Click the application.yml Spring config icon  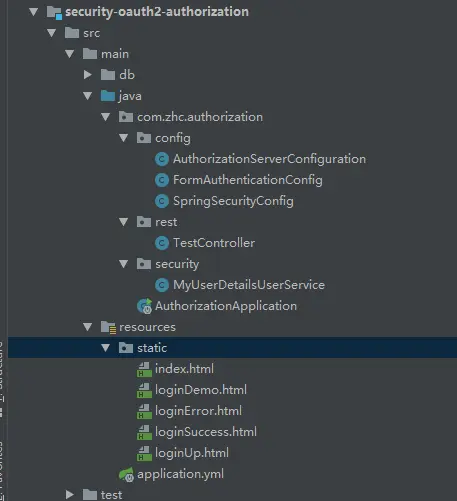(x=127, y=474)
